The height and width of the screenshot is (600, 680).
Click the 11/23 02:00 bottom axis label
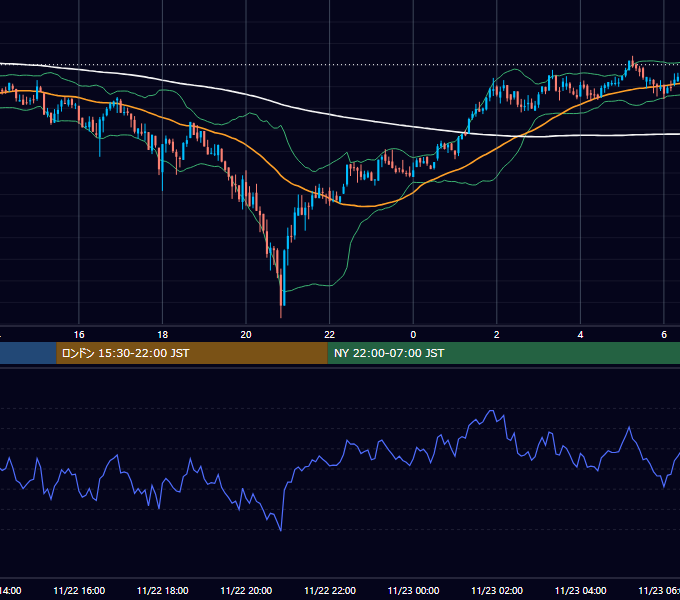click(x=497, y=590)
